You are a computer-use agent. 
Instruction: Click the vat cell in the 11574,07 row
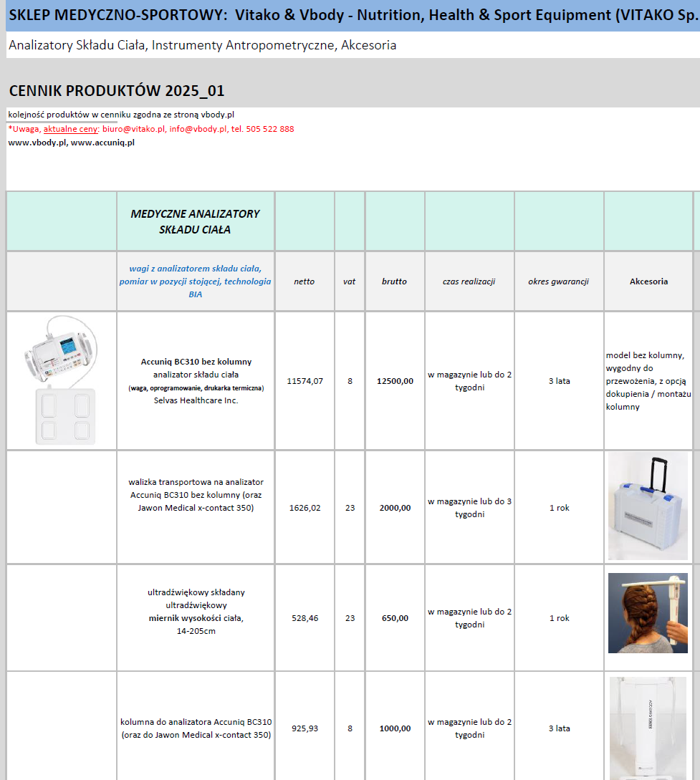click(x=350, y=380)
